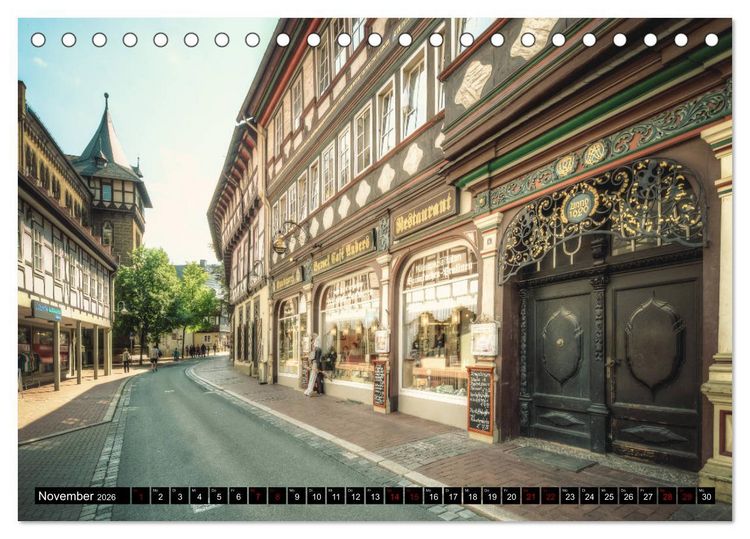Select day 13 in the calendar strip
The height and width of the screenshot is (539, 750).
[x=375, y=495]
